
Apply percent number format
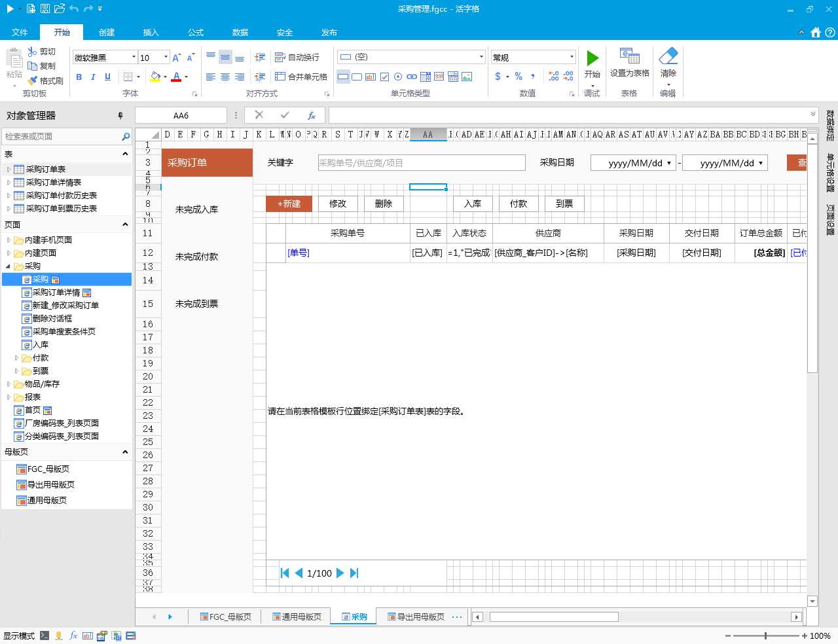[x=519, y=77]
